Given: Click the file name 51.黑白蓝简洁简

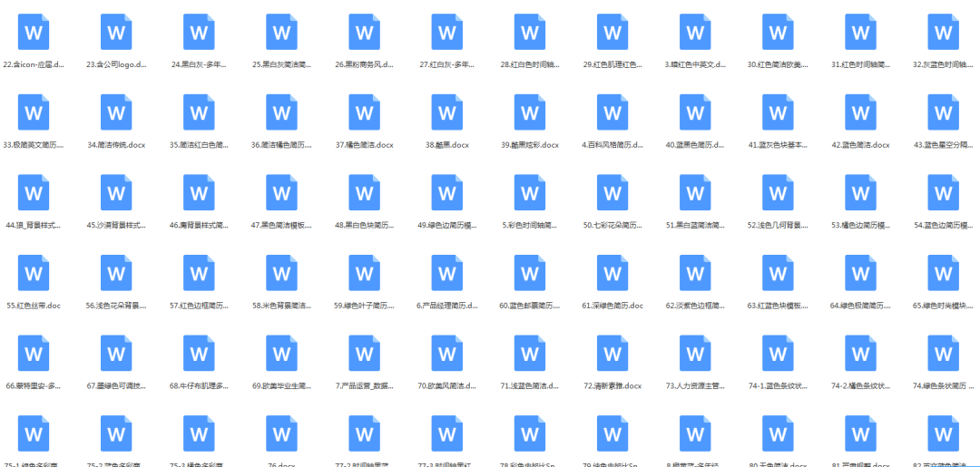Looking at the screenshot, I should pos(696,225).
